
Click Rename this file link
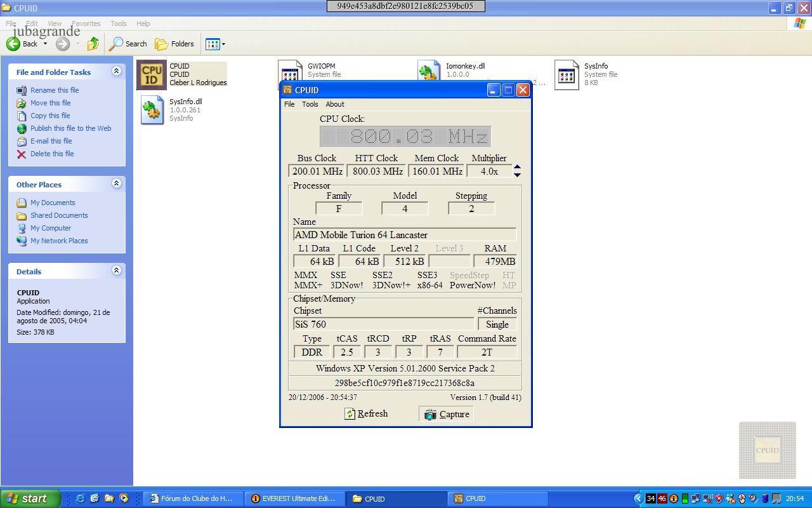[55, 90]
